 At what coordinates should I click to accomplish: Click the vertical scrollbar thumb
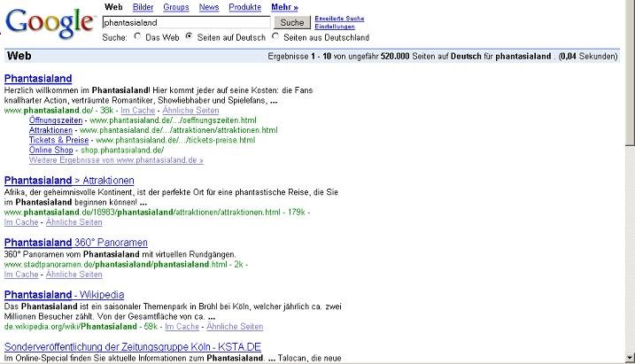point(631,72)
